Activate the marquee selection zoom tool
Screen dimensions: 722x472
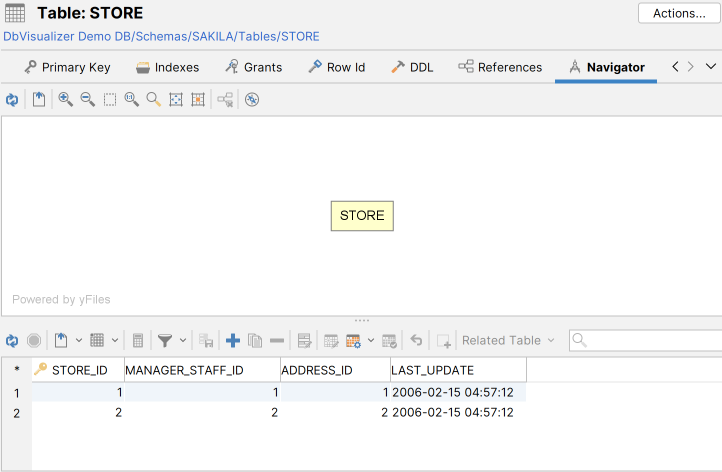coord(110,99)
